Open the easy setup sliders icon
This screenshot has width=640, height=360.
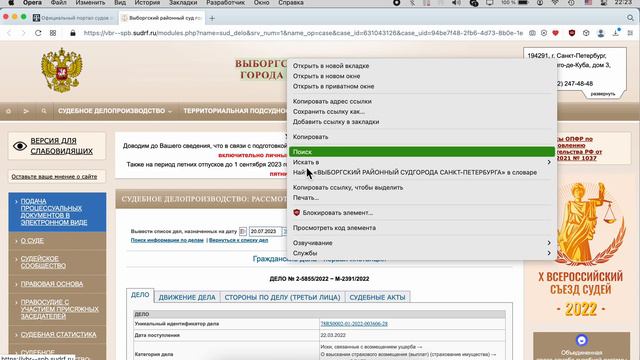[631, 33]
